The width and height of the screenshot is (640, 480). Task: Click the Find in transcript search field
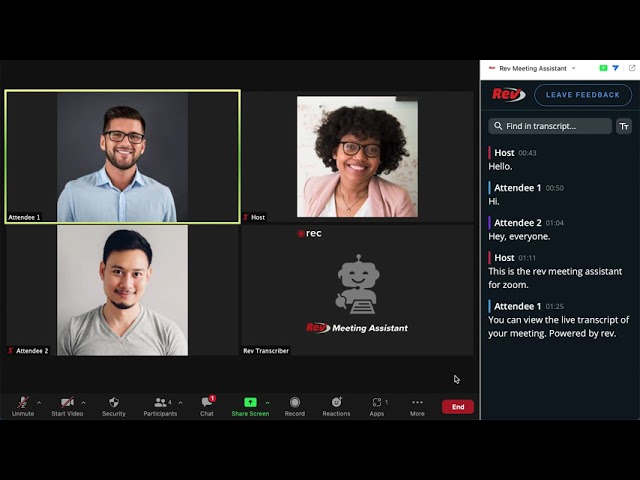coord(550,126)
